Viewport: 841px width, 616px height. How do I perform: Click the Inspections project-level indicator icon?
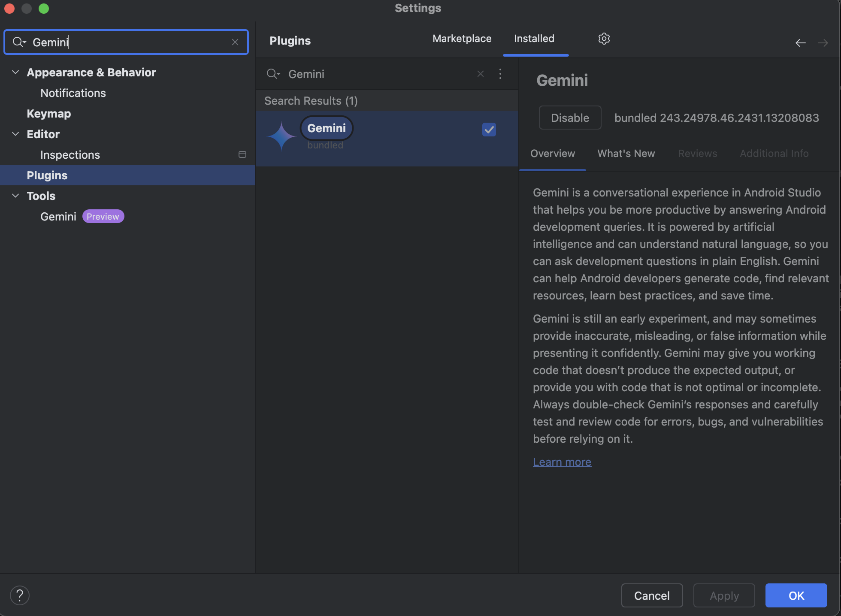[x=242, y=154]
